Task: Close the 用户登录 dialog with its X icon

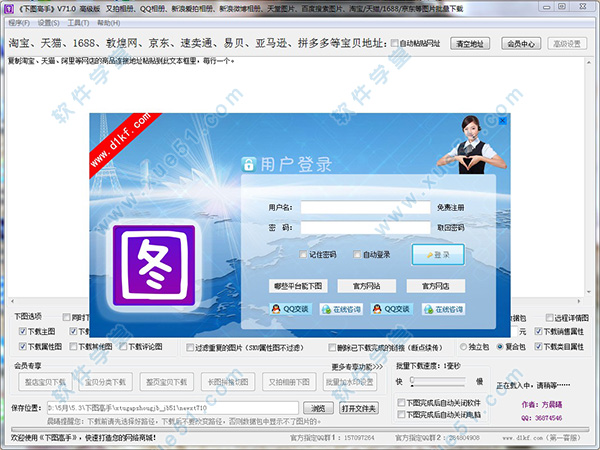Action: coord(502,121)
